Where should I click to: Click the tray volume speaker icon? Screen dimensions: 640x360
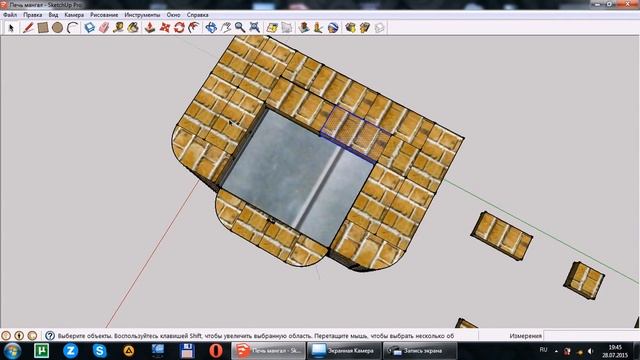click(591, 351)
